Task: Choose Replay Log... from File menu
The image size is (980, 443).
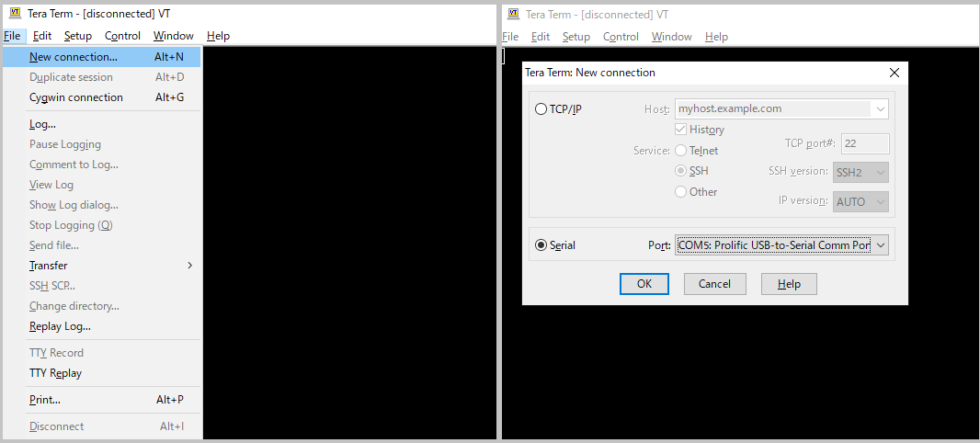Action: (x=60, y=326)
